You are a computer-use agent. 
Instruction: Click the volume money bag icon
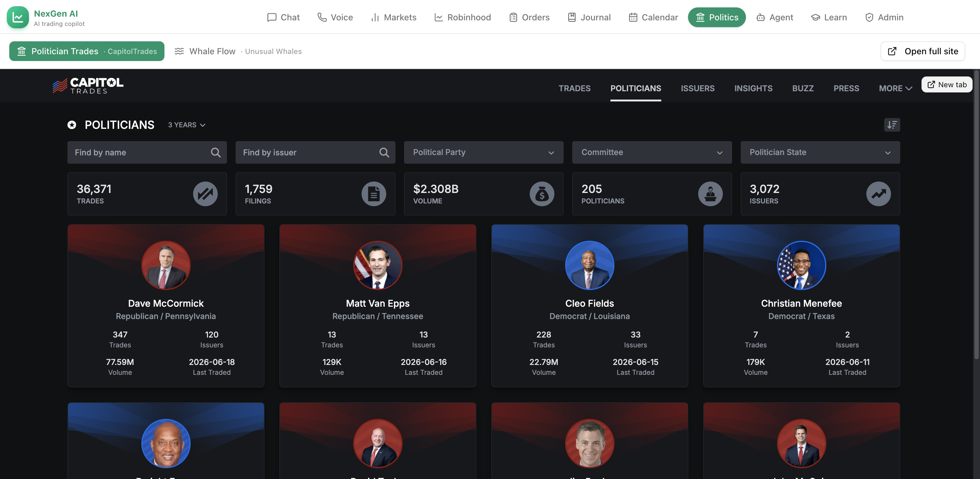542,194
